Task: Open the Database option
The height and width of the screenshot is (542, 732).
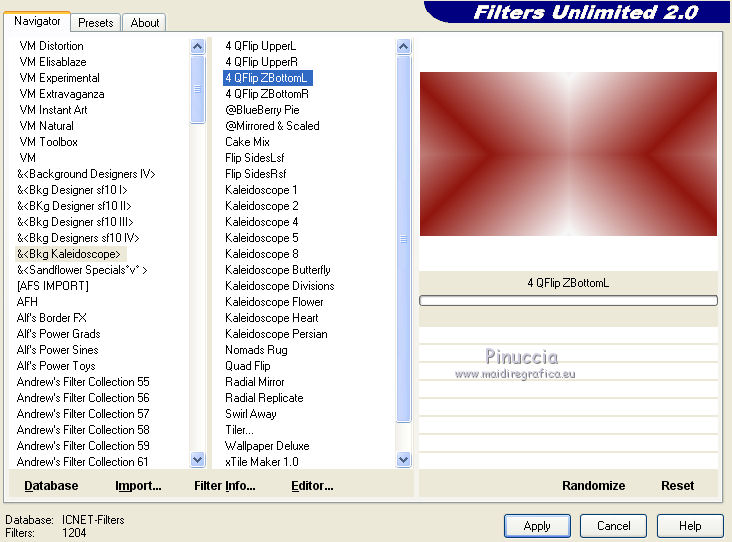Action: coord(51,486)
